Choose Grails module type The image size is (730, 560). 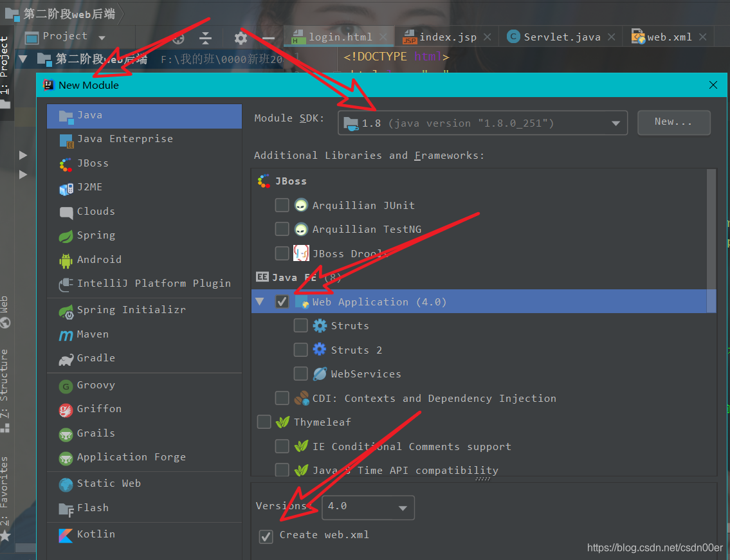point(144,433)
